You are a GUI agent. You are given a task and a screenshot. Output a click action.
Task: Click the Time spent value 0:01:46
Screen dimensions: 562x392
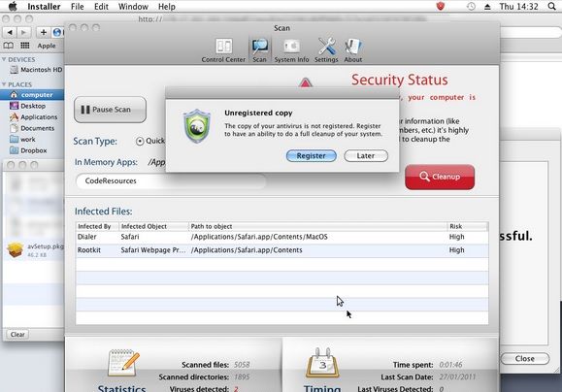(x=450, y=365)
